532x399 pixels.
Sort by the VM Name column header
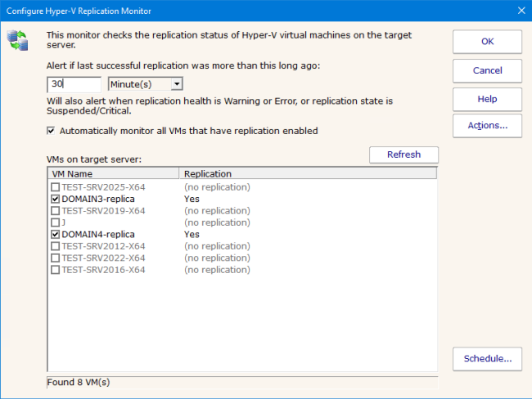point(113,173)
